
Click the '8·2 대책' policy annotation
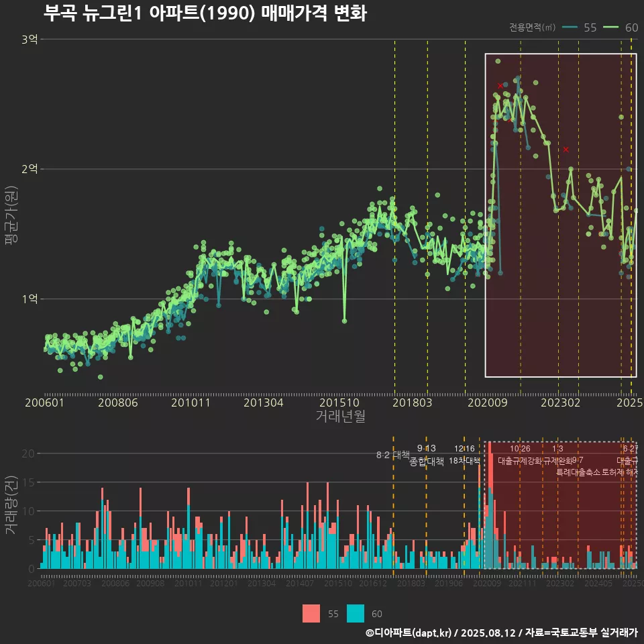[x=392, y=455]
